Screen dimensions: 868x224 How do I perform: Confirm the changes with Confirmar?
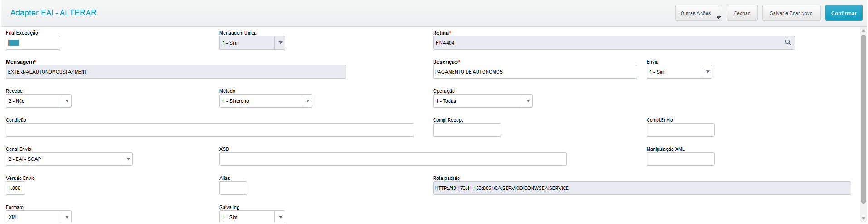pos(844,13)
